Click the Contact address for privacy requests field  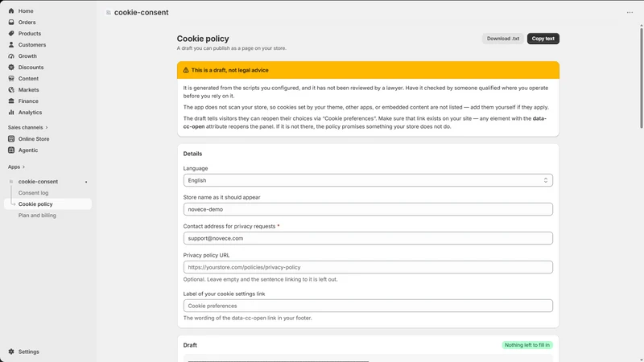click(x=368, y=238)
